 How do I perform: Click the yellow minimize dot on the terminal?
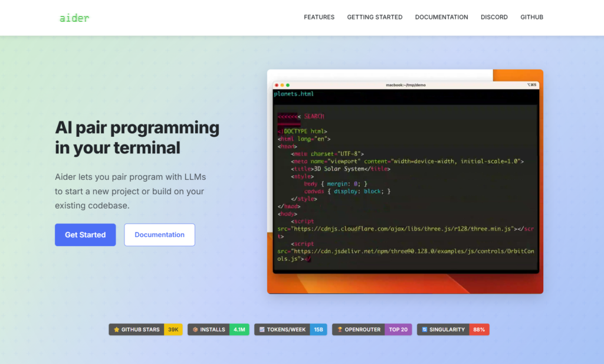282,85
